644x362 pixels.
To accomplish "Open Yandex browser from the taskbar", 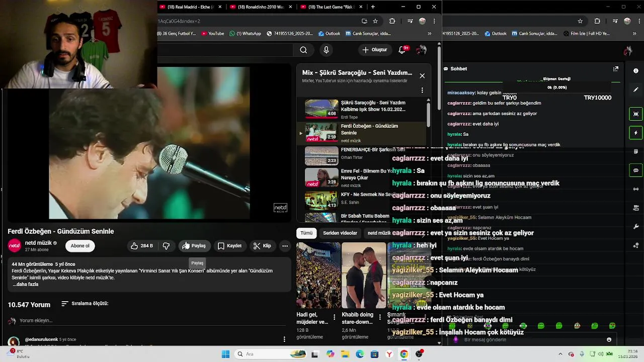I will 389,354.
